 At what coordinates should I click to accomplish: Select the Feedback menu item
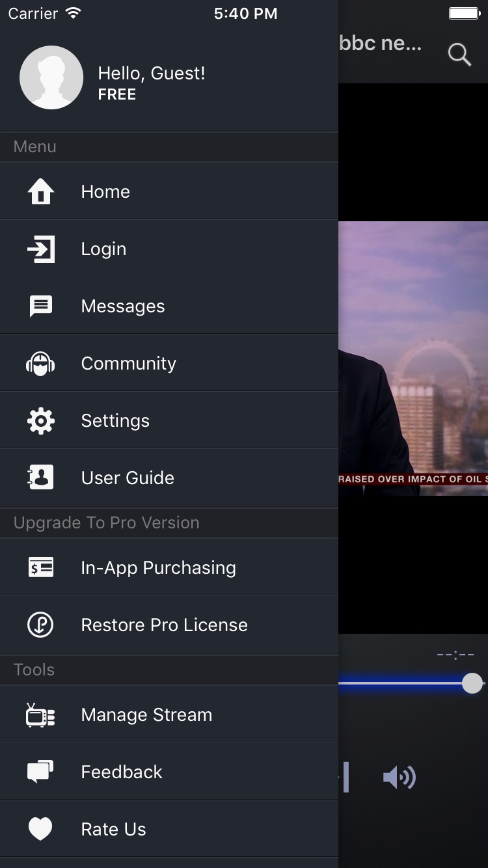point(122,772)
